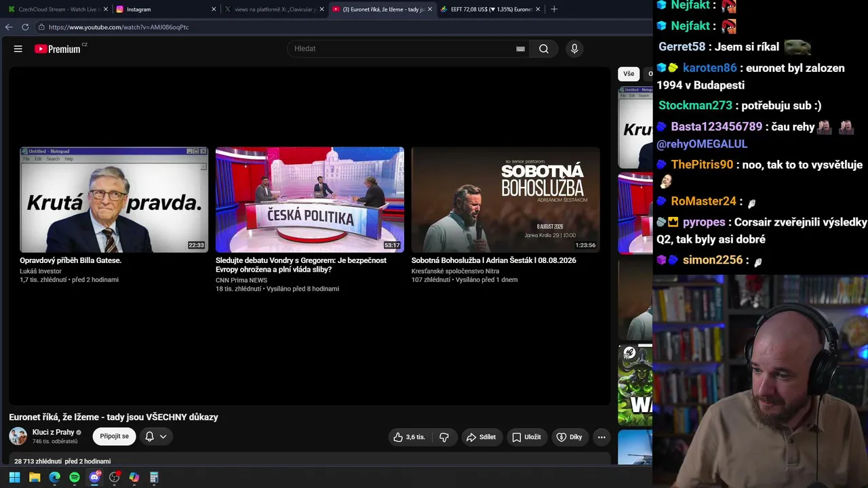Switch to the views na platformě X tab

pyautogui.click(x=273, y=9)
